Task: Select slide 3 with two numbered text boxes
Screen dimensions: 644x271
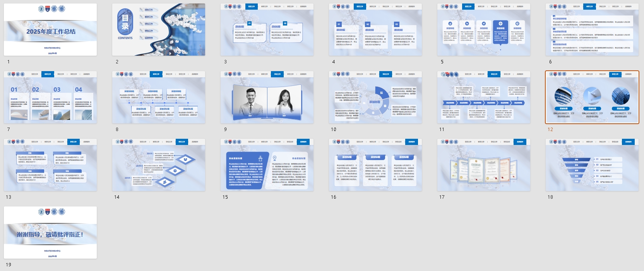Action: (267, 30)
